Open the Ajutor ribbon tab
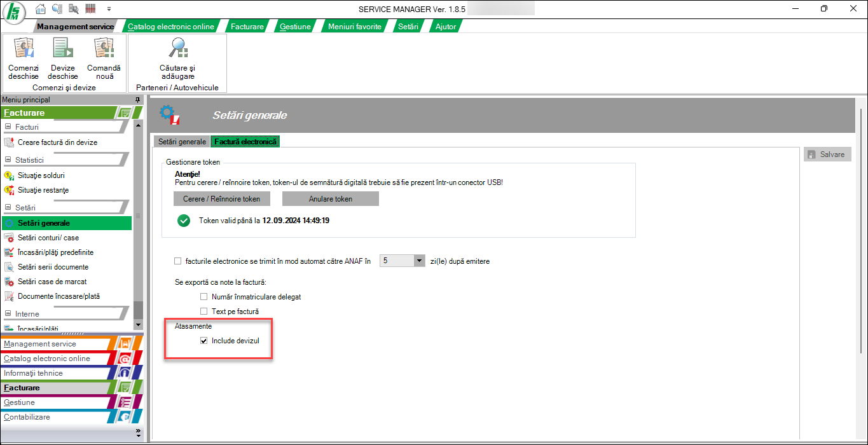Image resolution: width=868 pixels, height=445 pixels. coord(446,27)
